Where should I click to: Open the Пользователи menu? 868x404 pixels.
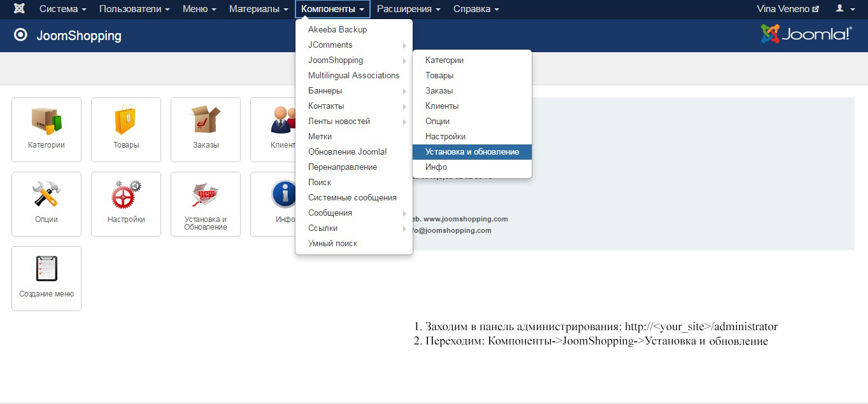134,9
